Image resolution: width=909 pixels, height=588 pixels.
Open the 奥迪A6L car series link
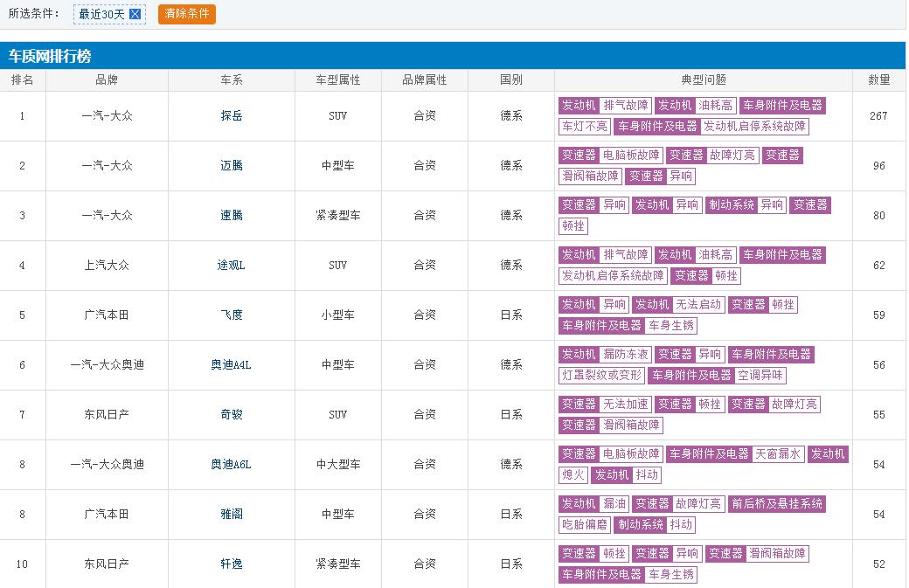(x=232, y=465)
